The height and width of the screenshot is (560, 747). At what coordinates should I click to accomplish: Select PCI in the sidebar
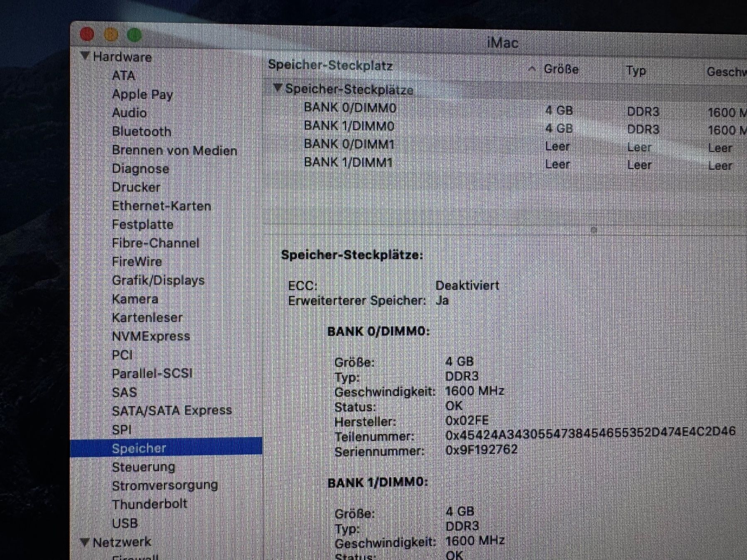pos(122,355)
